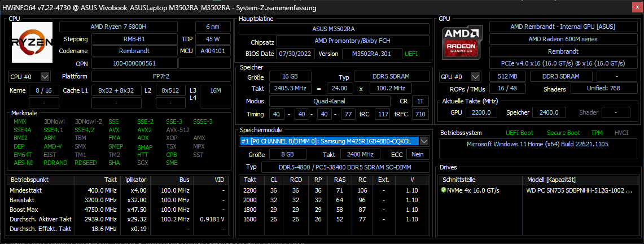Click the HVCI status label
Screen dimensions: 644x244
pyautogui.click(x=622, y=133)
